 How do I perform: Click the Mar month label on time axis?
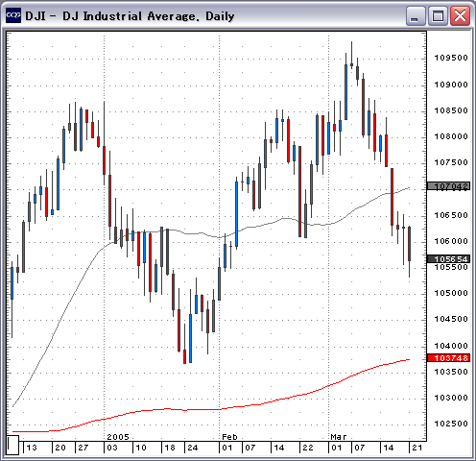coord(339,437)
